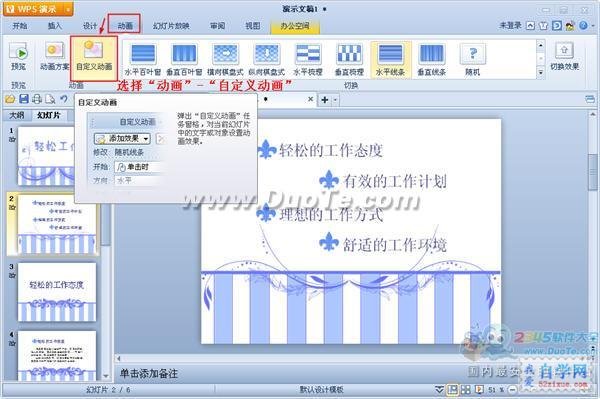Click the 幻灯片 2 / 6 status bar entry
Image resolution: width=600 pixels, height=399 pixels.
pos(108,390)
